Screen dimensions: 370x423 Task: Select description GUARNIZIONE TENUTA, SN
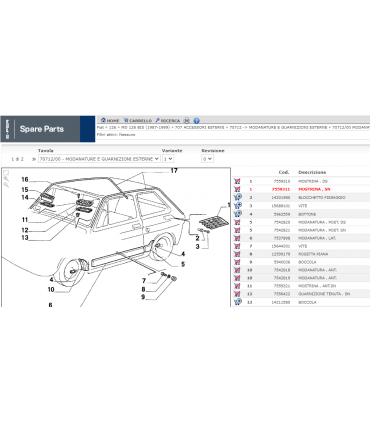[324, 294]
